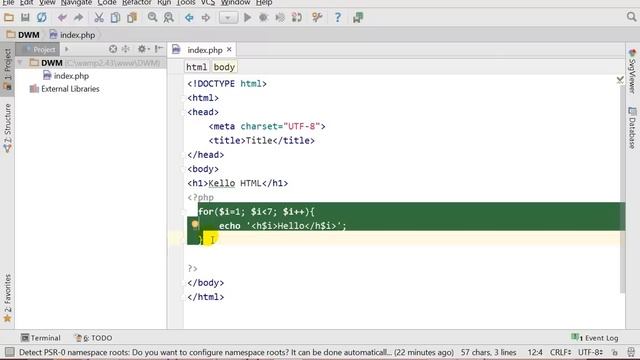Select External Libraries in project tree
The image size is (640, 360).
(64, 89)
